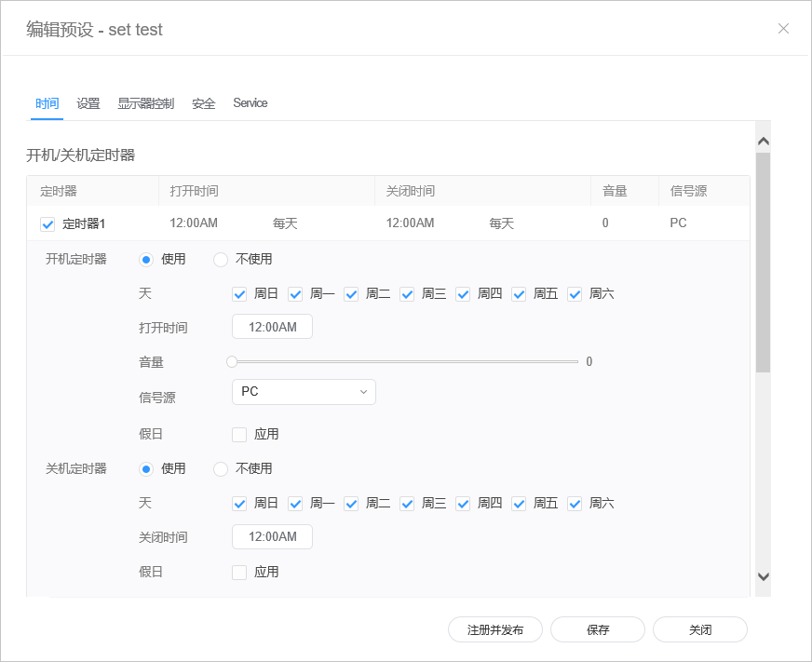
Task: Enable the 假日 应用 checkbox for 开机定时器
Action: [x=240, y=435]
